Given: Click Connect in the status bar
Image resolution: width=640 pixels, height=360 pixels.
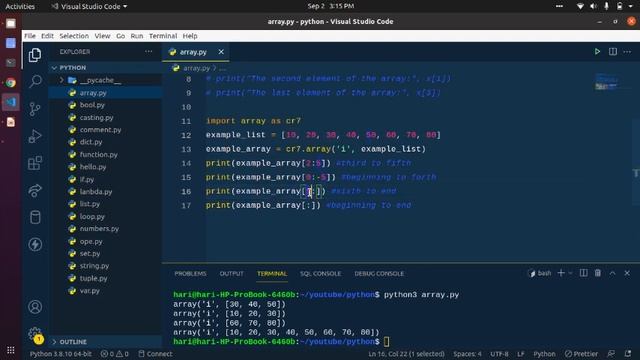Looking at the screenshot, I should pyautogui.click(x=156, y=353).
